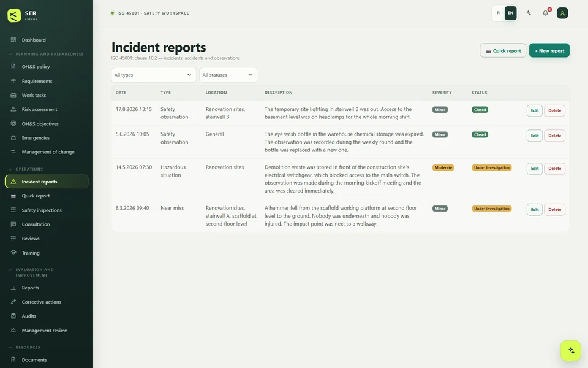This screenshot has width=588, height=368.
Task: Open Training menu item
Action: pyautogui.click(x=47, y=252)
